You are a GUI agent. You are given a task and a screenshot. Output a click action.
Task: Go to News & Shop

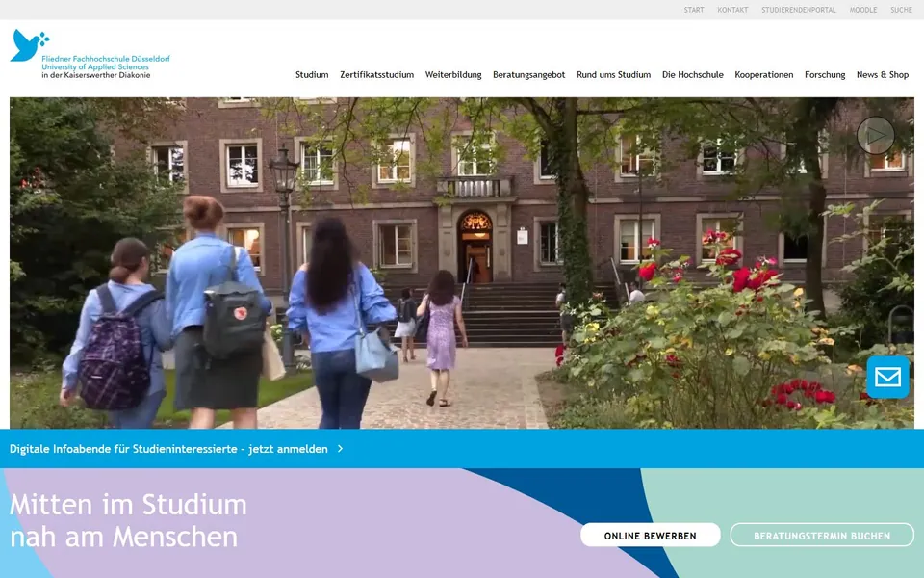click(x=883, y=75)
